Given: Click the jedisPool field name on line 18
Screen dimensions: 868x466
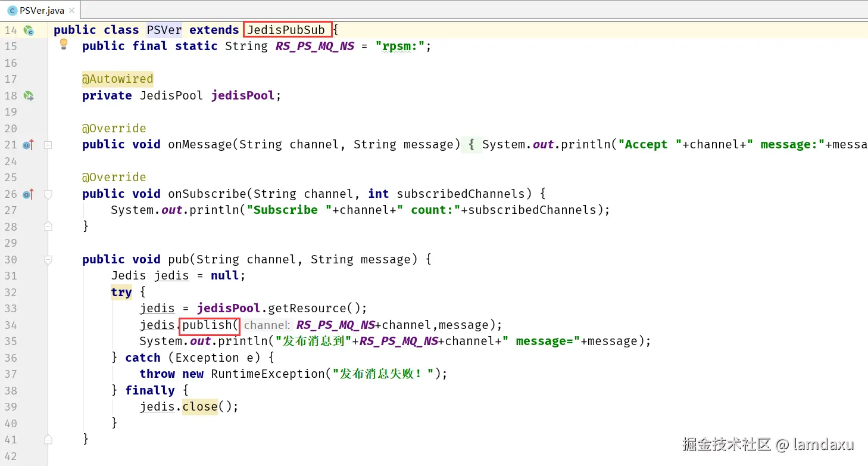Looking at the screenshot, I should [243, 95].
